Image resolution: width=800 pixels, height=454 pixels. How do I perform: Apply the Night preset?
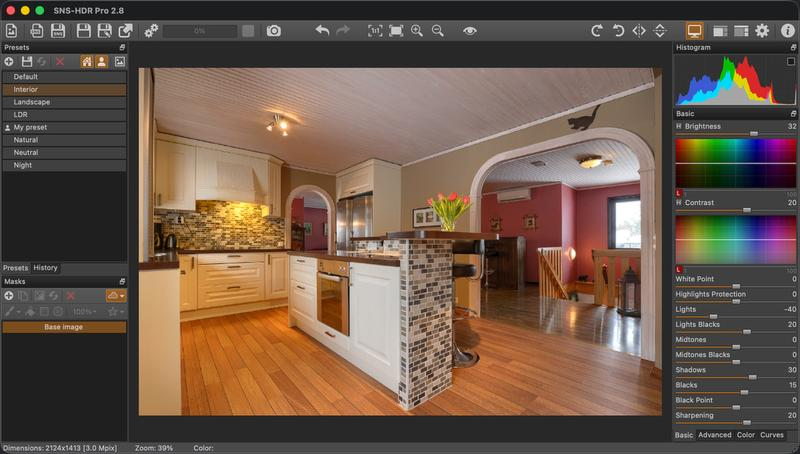click(64, 165)
